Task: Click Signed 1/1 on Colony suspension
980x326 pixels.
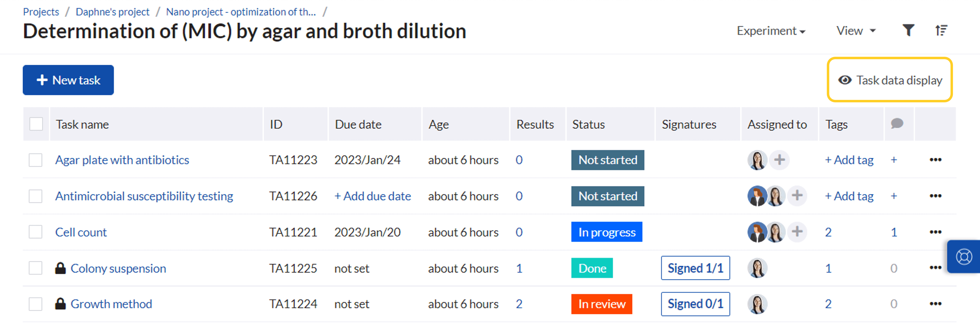Action: (695, 268)
